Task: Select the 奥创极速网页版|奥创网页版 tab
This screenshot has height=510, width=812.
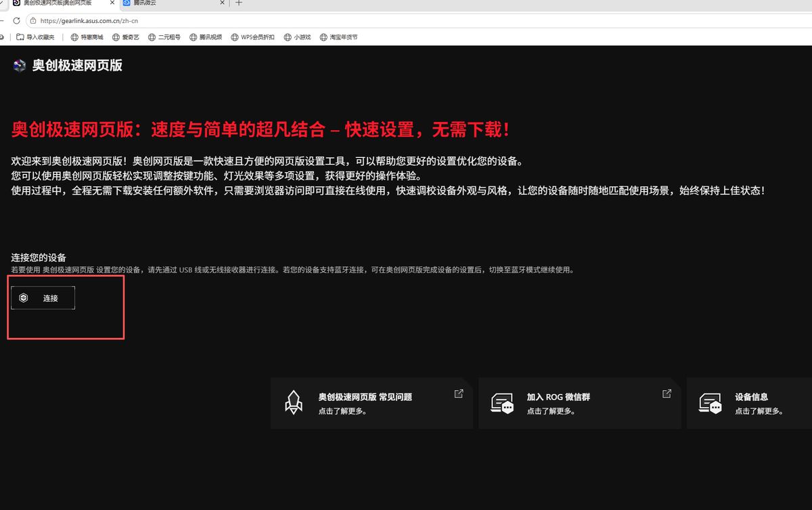Action: [62, 3]
